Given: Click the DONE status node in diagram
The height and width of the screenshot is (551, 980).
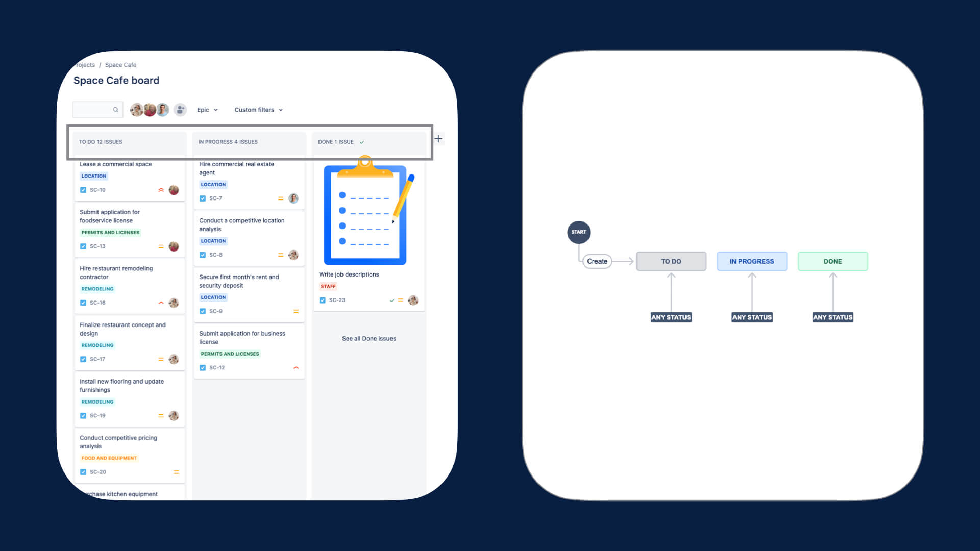Looking at the screenshot, I should coord(832,260).
